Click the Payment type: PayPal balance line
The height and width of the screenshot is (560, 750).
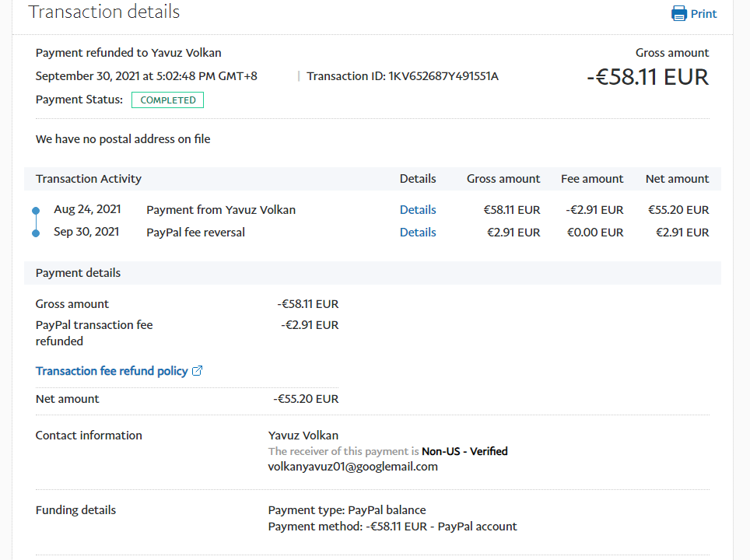(x=347, y=510)
